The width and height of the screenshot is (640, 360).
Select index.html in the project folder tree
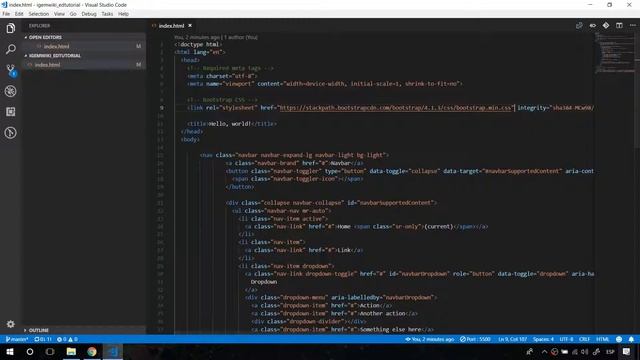pos(84,64)
